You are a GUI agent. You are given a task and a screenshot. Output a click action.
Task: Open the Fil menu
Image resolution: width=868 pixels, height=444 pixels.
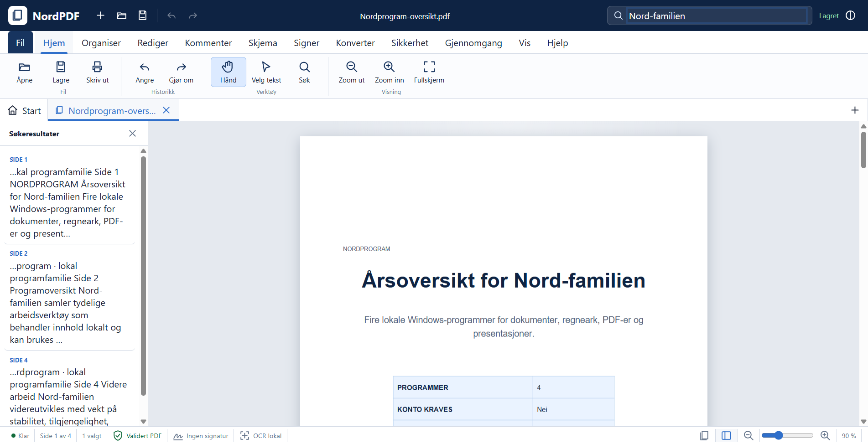21,43
